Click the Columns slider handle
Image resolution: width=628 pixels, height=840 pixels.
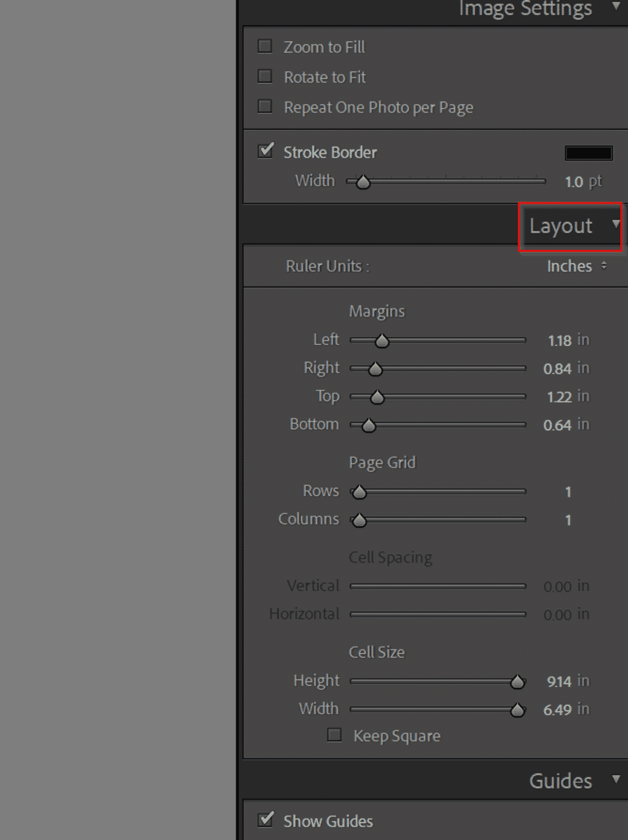pos(359,520)
